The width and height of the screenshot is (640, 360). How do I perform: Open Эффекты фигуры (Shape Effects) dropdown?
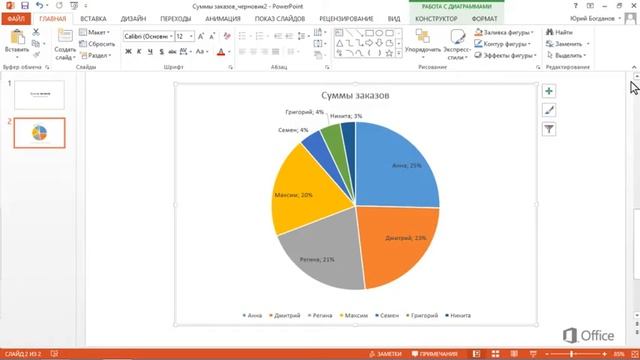(x=505, y=55)
